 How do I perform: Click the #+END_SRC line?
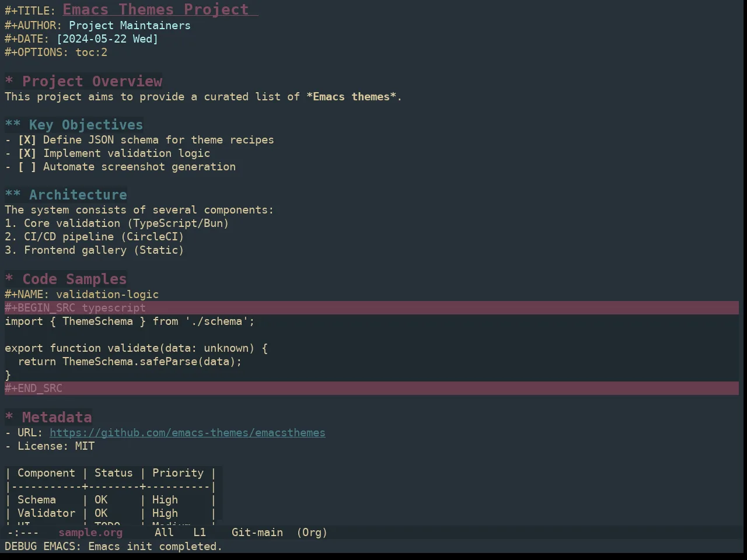[x=372, y=388]
